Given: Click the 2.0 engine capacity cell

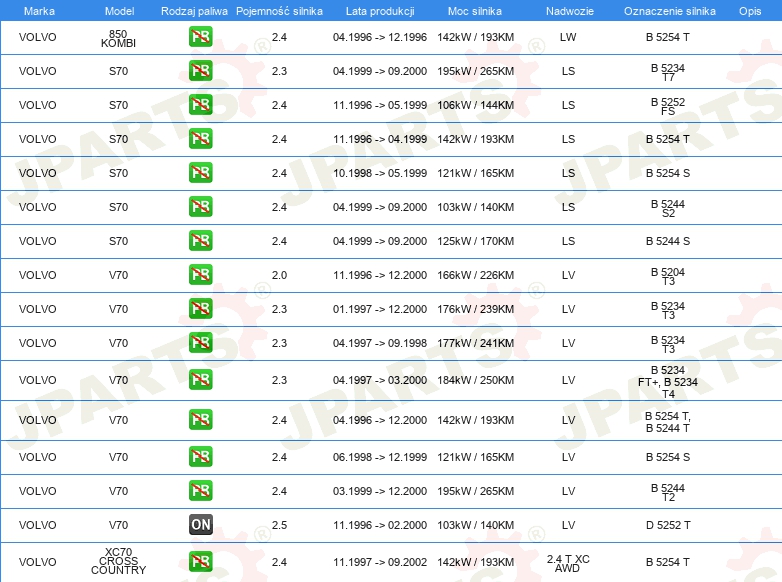Looking at the screenshot, I should (x=279, y=275).
